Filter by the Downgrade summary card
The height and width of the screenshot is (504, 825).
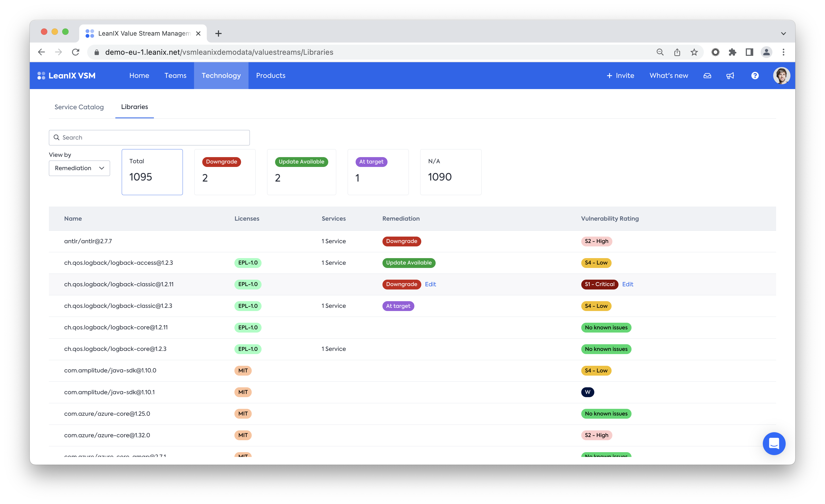[225, 172]
